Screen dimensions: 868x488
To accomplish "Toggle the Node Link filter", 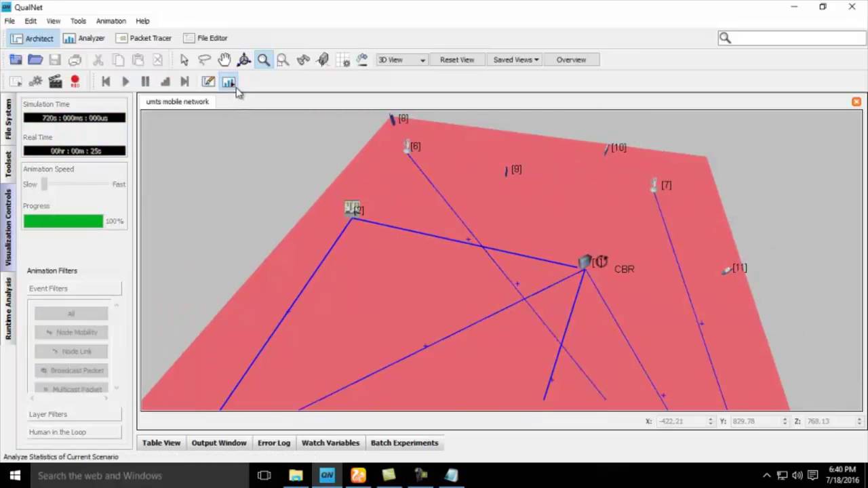I will pos(71,351).
